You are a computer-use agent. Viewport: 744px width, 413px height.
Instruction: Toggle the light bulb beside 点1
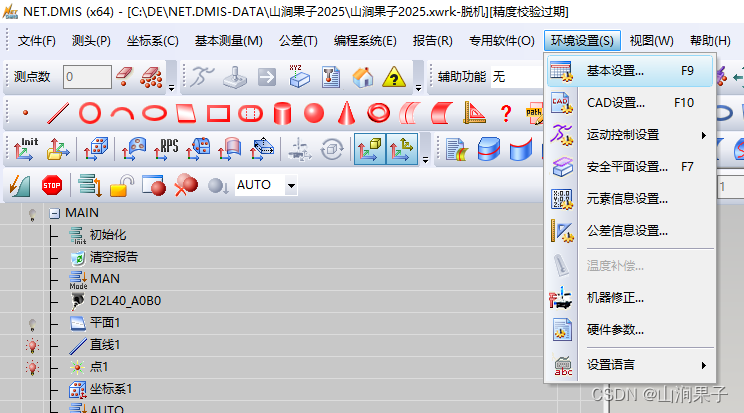[x=32, y=367]
